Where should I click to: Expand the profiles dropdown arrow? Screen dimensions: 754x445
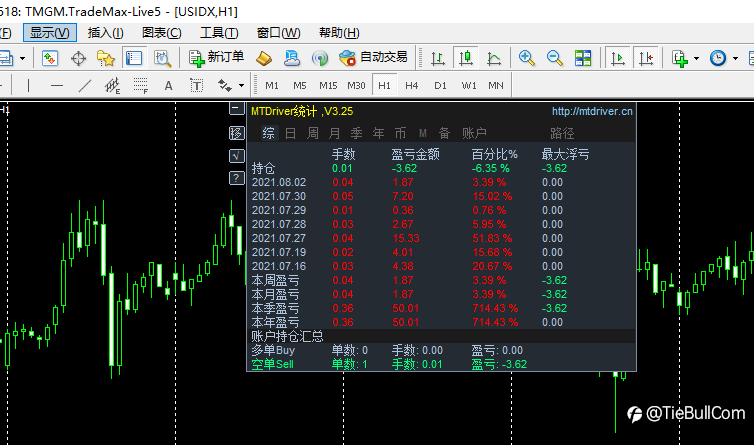pos(22,59)
